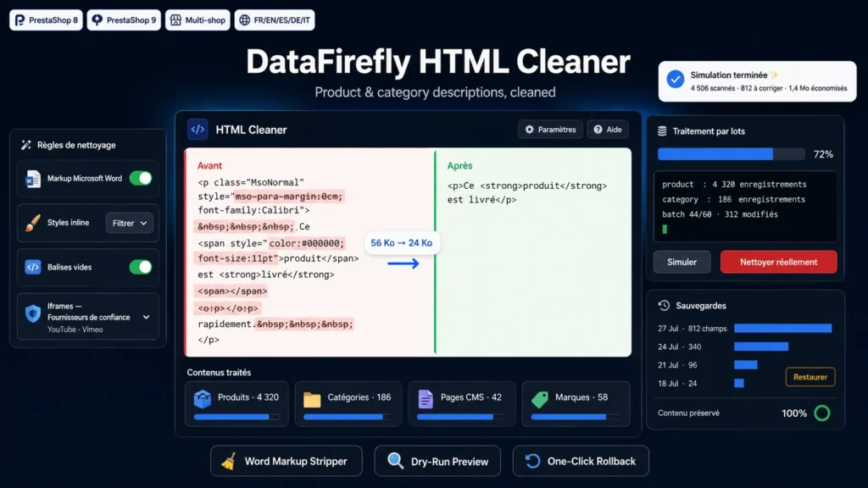This screenshot has width=868, height=488.
Task: Click the "category : 186 enregistrements" log line
Action: (733, 199)
